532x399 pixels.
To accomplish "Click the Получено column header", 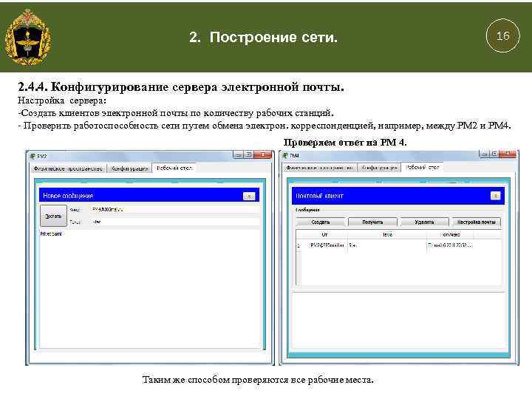I will coord(450,234).
